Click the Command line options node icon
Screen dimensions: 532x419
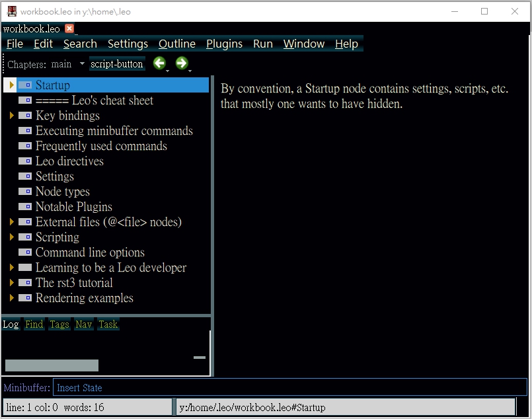(24, 252)
